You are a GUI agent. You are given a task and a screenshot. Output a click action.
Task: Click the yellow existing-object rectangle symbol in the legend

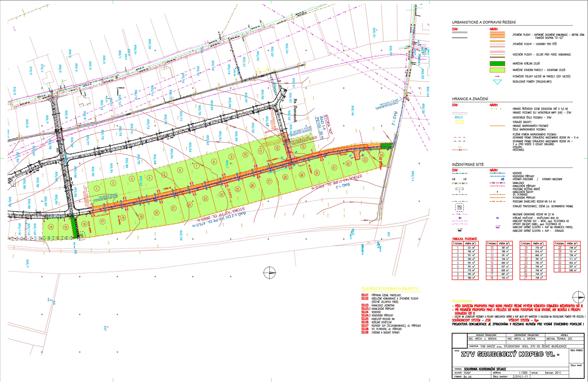click(x=460, y=122)
